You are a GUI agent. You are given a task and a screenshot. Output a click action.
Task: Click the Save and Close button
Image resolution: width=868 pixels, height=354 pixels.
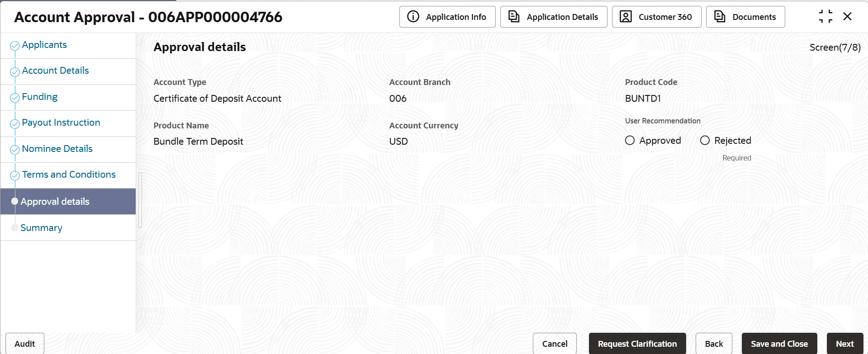click(x=779, y=344)
